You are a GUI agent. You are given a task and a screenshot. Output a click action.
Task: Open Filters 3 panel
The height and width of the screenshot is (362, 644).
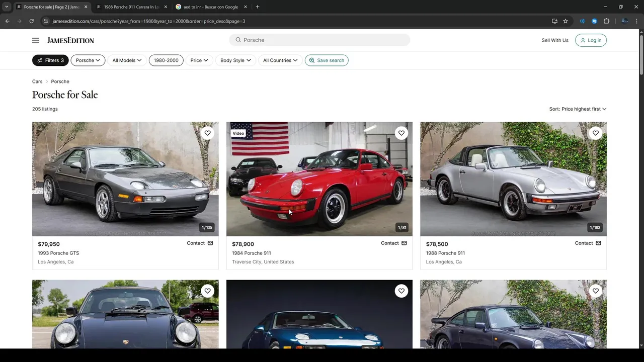tap(50, 60)
